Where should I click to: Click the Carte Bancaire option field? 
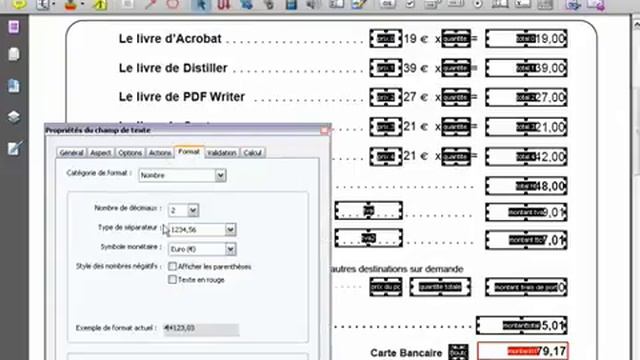458,352
